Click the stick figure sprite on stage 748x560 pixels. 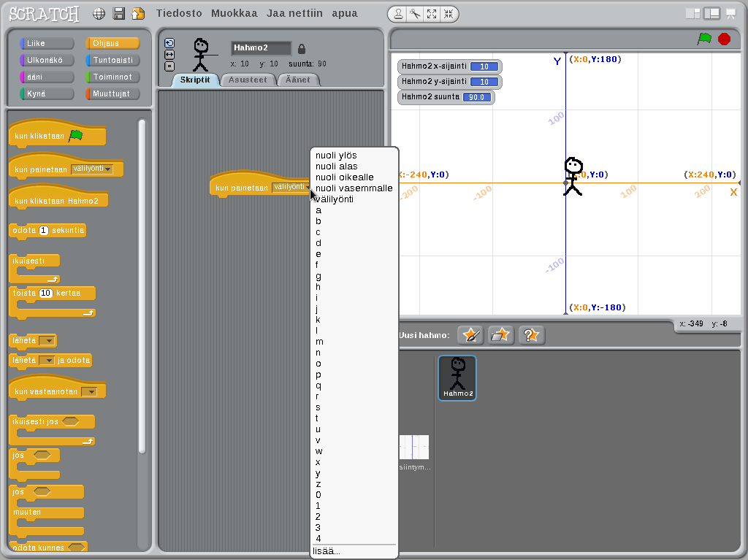573,177
